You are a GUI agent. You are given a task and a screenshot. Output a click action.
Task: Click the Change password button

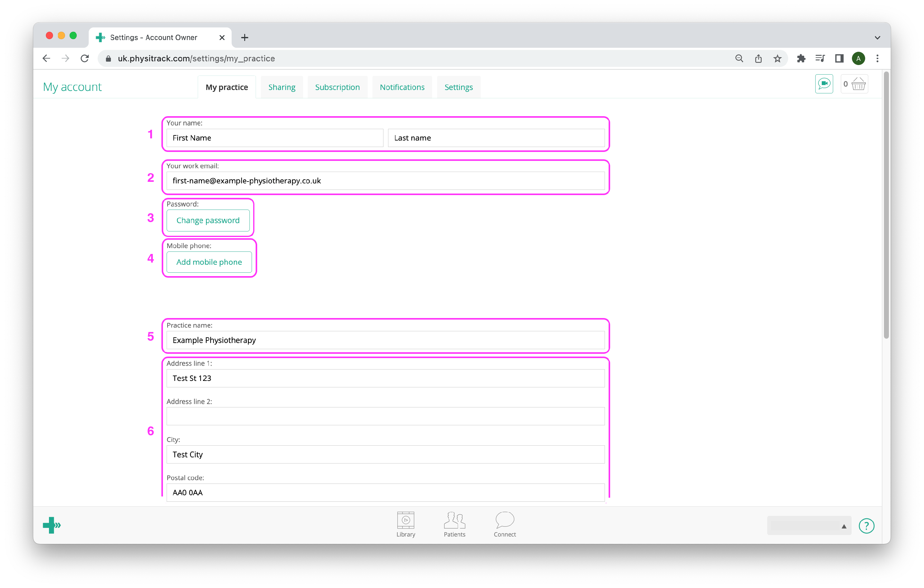[208, 220]
